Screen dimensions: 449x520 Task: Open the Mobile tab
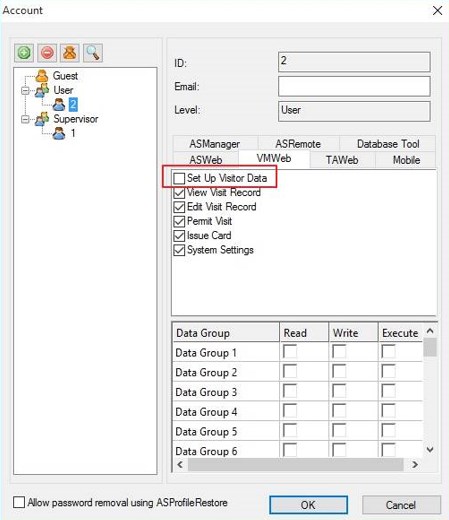[406, 160]
